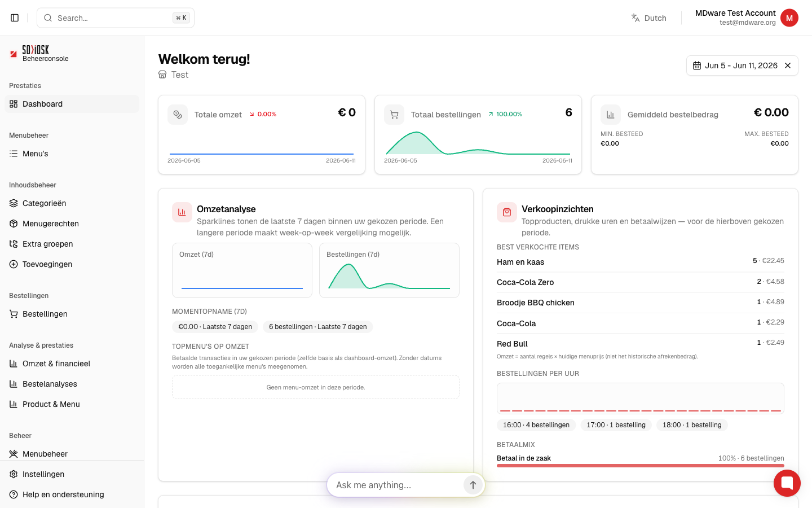This screenshot has height=508, width=812.
Task: Select the Ham en kaas item row
Action: (x=641, y=262)
